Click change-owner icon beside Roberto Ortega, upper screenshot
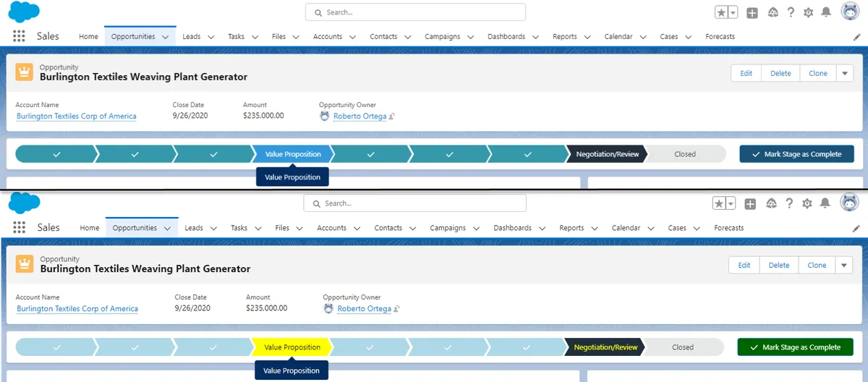Screen dimensions: 868x382 pos(392,116)
